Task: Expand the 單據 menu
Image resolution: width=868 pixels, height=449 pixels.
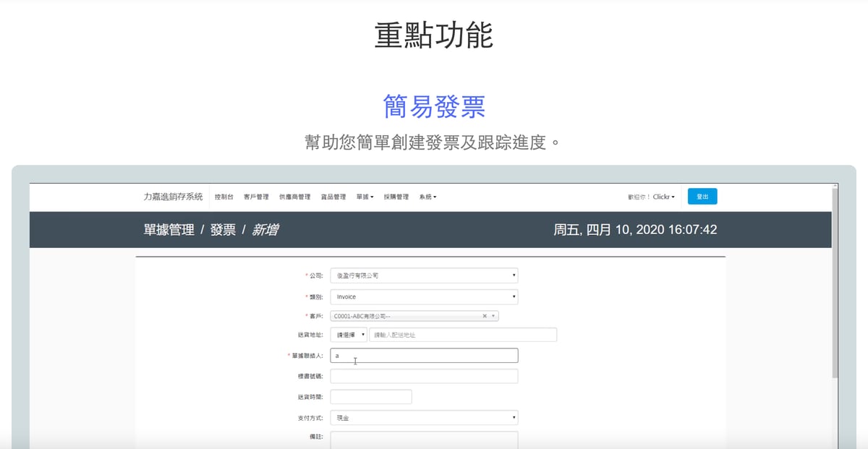Action: pyautogui.click(x=365, y=197)
